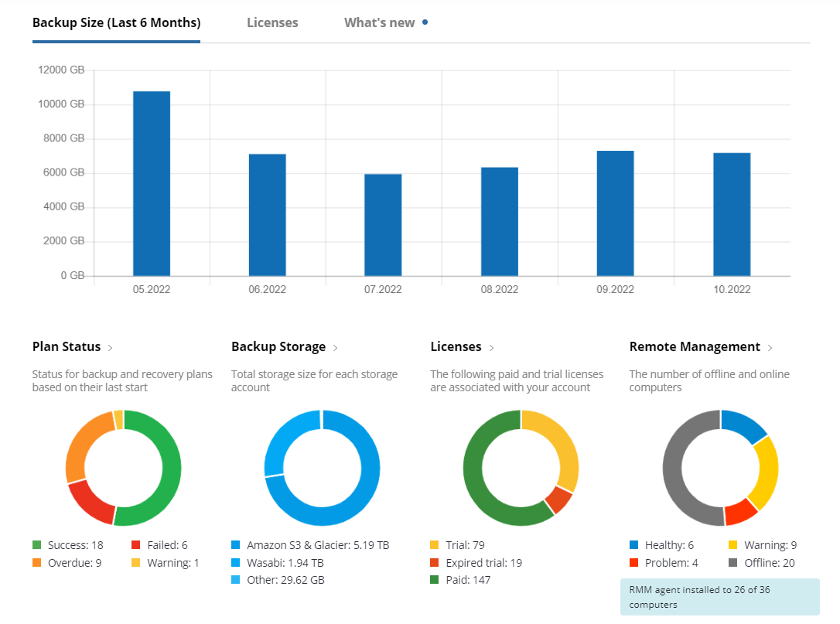
Task: Open the Licenses tab
Action: tap(272, 22)
